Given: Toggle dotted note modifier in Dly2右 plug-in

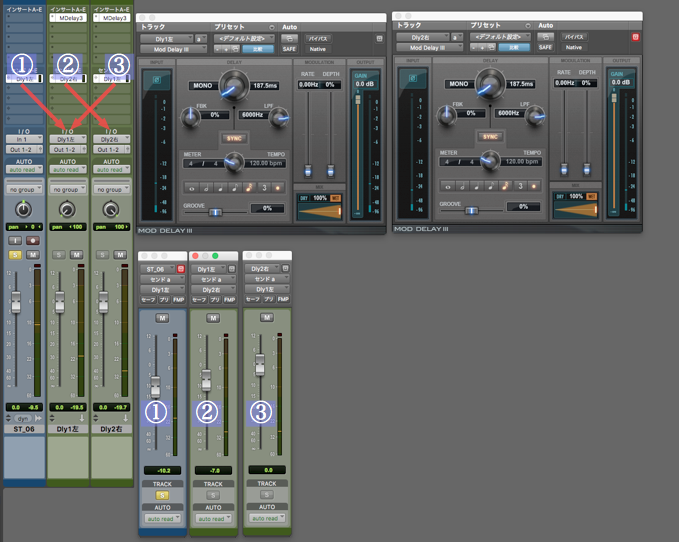Looking at the screenshot, I should [x=534, y=186].
